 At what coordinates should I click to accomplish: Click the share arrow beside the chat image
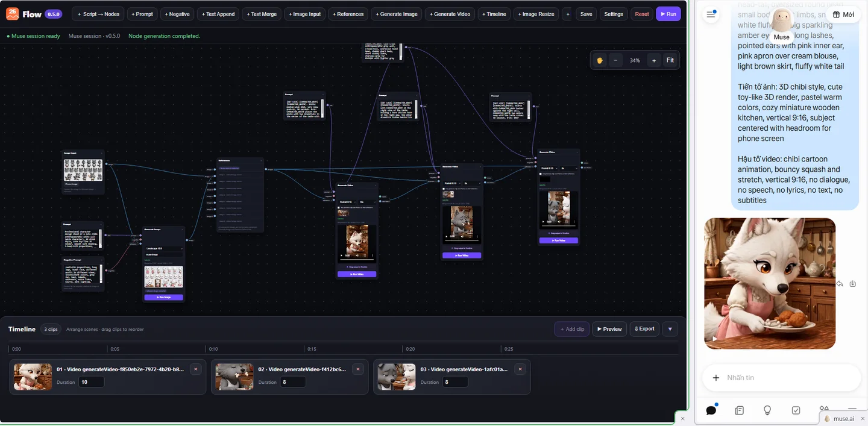coord(840,284)
